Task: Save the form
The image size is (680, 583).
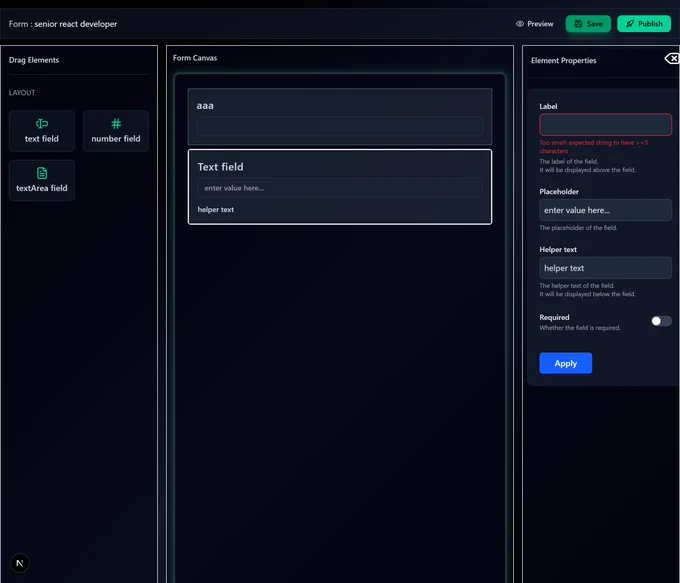Action: pos(588,24)
